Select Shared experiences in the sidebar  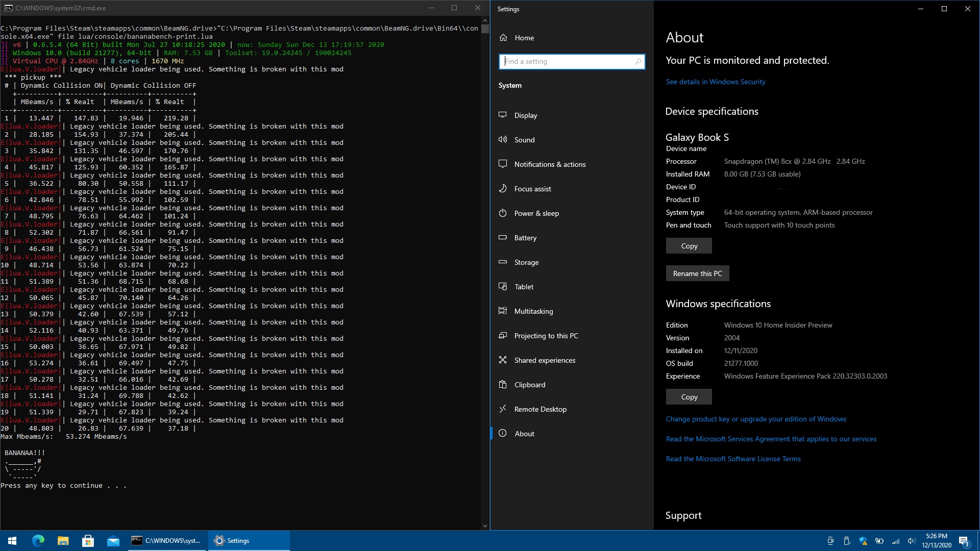tap(544, 360)
